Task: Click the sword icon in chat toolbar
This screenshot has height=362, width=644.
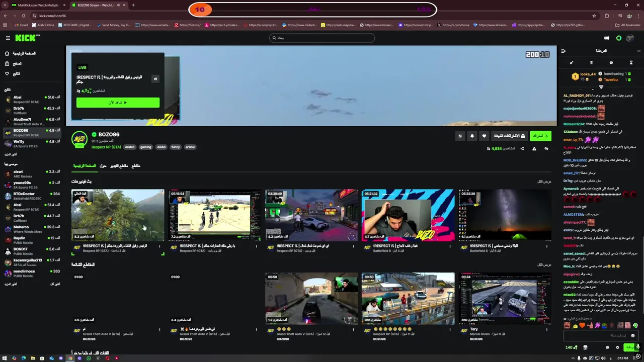Action: [572, 63]
